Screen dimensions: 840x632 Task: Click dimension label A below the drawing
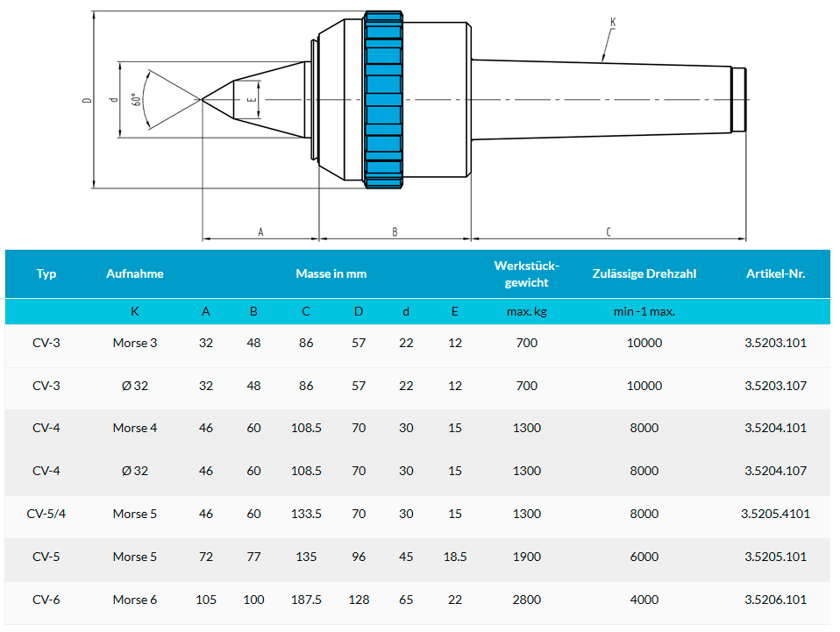click(x=260, y=232)
